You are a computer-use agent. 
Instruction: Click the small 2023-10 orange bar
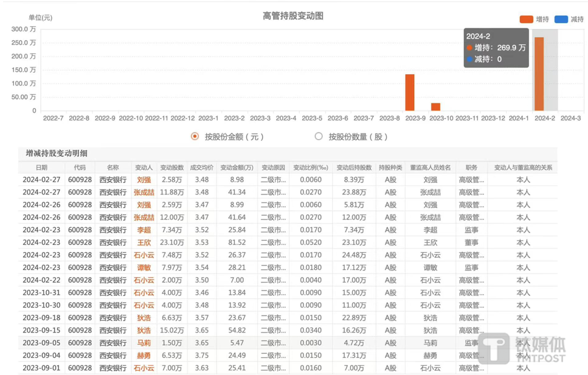click(435, 107)
